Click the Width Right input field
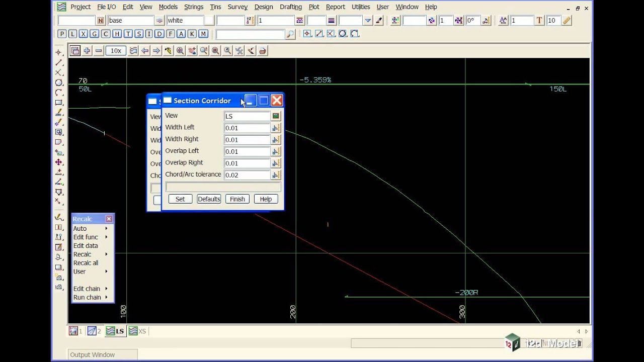The width and height of the screenshot is (644, 362). click(247, 140)
